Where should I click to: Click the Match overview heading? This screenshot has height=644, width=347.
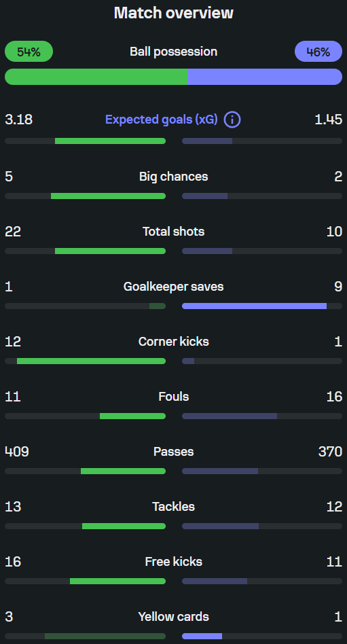tap(173, 13)
